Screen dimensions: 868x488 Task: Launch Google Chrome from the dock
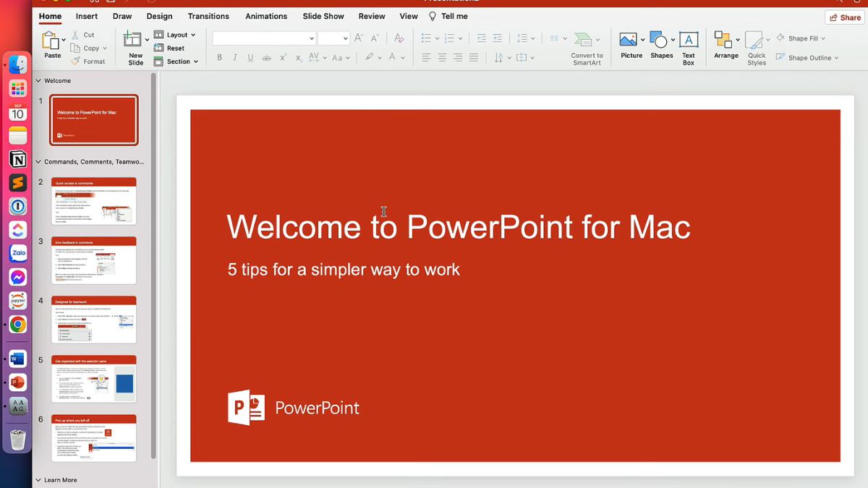[18, 325]
